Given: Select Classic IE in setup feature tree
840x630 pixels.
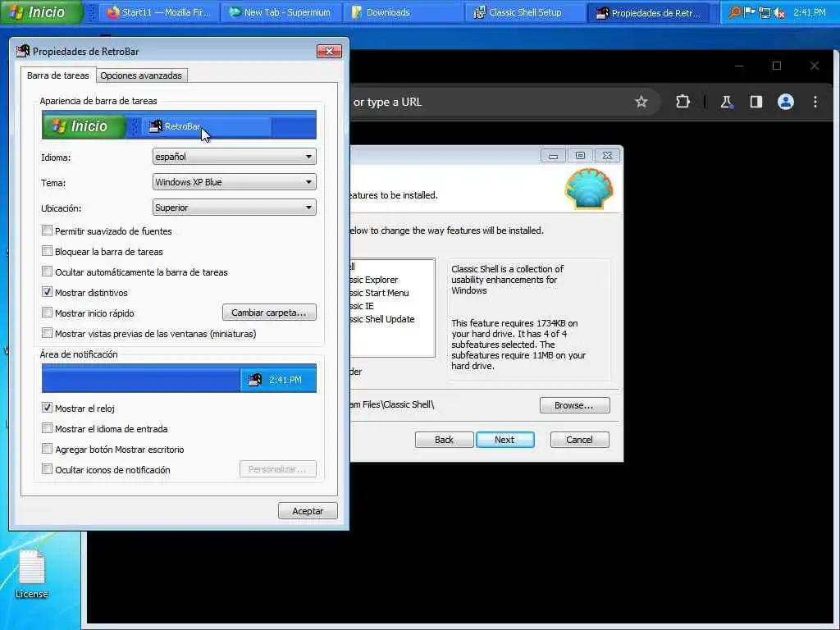Looking at the screenshot, I should pyautogui.click(x=362, y=306).
